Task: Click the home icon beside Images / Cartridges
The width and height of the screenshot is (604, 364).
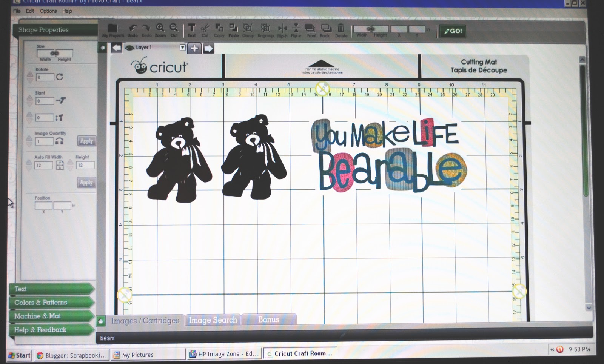Action: tap(100, 321)
